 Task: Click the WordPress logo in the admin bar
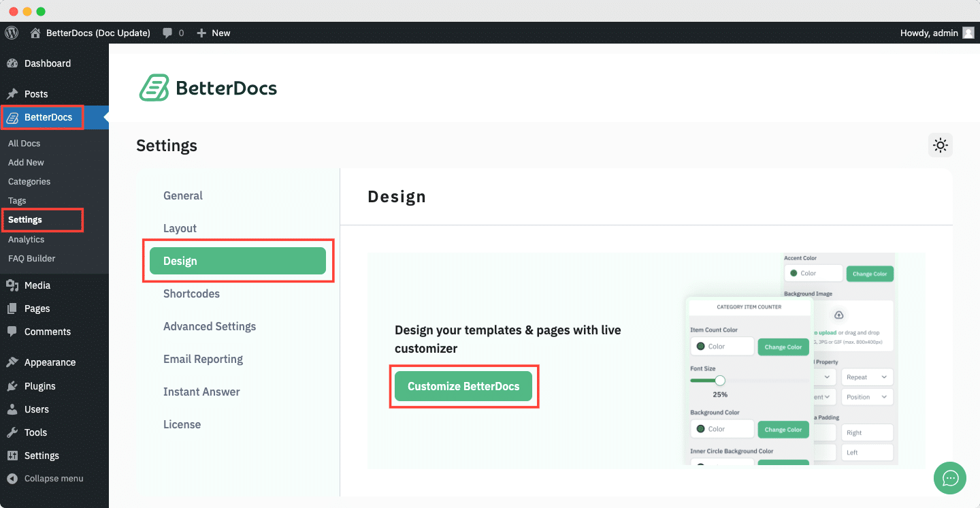(x=11, y=32)
